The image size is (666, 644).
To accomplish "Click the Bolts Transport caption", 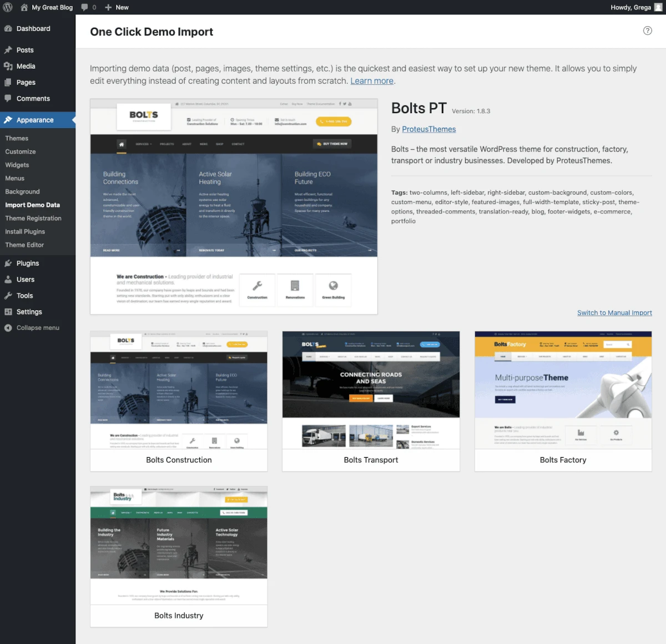I will pyautogui.click(x=371, y=460).
